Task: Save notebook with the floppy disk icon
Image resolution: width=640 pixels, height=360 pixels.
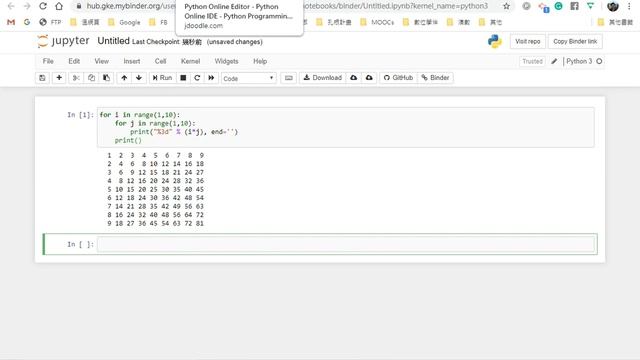Action: [42, 78]
